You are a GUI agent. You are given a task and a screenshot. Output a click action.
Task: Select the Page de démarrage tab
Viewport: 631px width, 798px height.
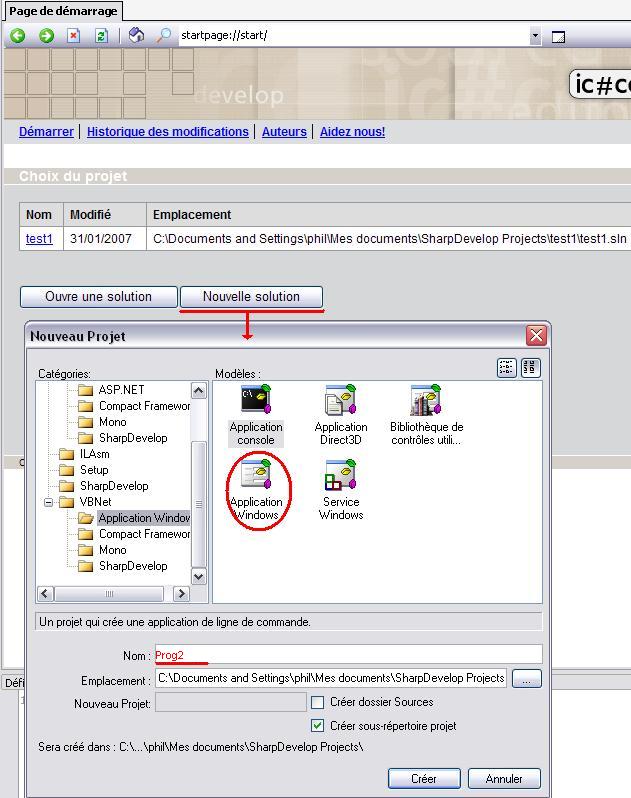tap(62, 11)
